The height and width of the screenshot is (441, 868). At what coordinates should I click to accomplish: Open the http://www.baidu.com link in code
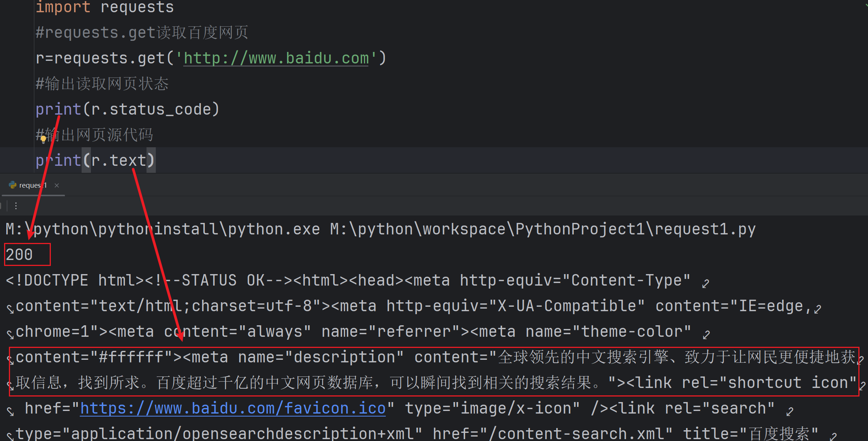pyautogui.click(x=276, y=58)
